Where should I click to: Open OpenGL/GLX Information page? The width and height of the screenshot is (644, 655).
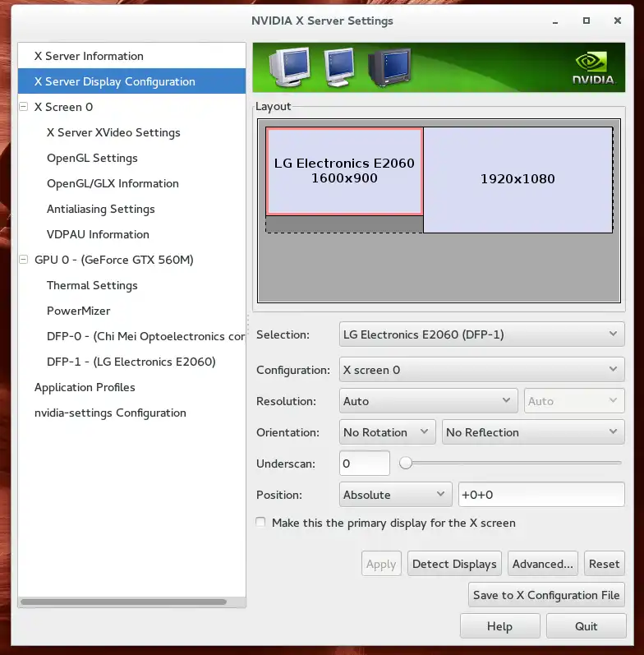coord(131,183)
